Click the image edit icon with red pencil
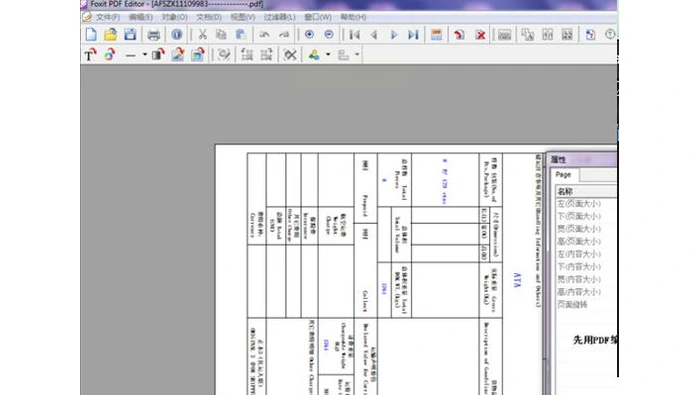This screenshot has height=395, width=700. [178, 54]
